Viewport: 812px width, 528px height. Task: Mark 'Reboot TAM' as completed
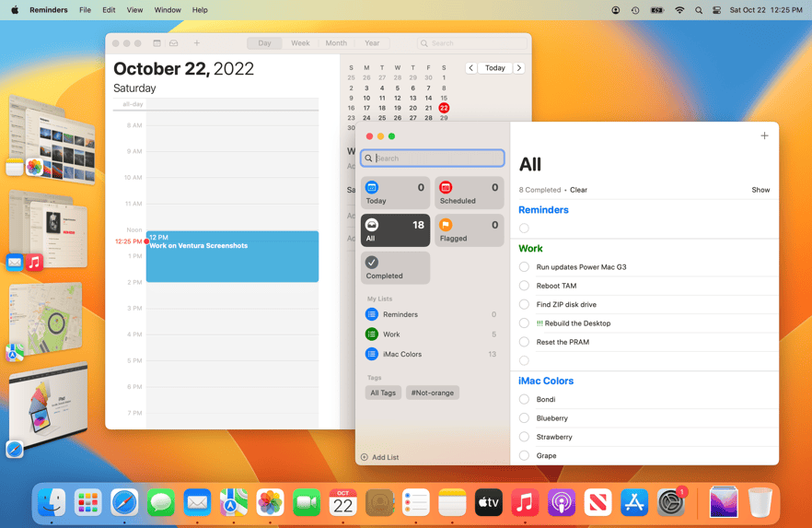click(524, 286)
